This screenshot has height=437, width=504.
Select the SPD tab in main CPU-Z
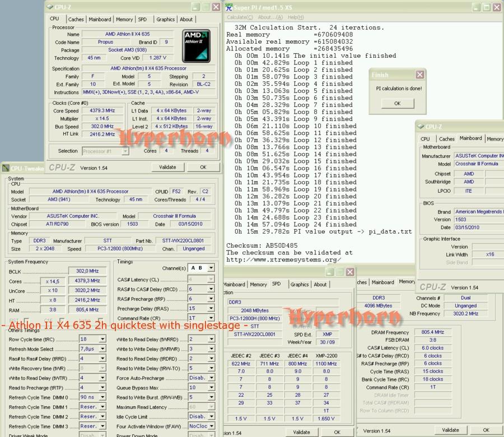click(142, 19)
